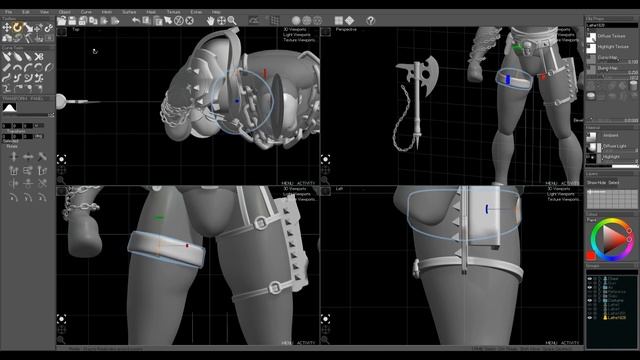The height and width of the screenshot is (360, 640).
Task: Open the Object menu
Action: (x=64, y=12)
